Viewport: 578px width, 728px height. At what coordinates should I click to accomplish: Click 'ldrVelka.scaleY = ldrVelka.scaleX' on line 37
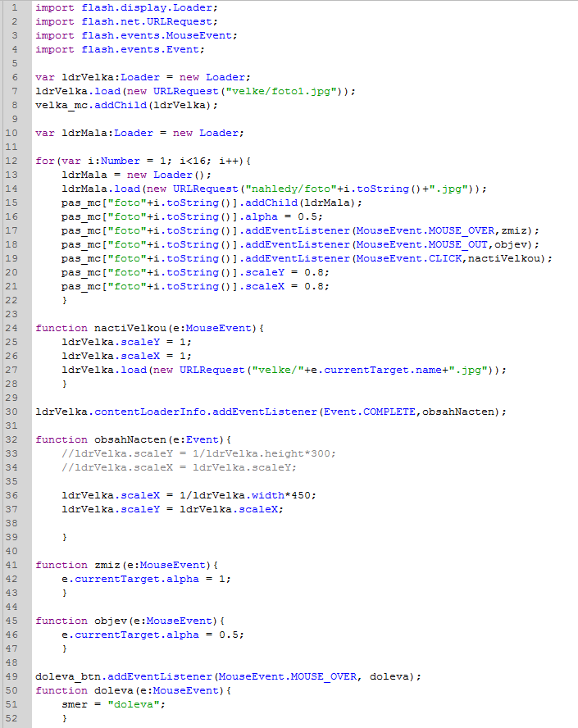click(x=170, y=509)
